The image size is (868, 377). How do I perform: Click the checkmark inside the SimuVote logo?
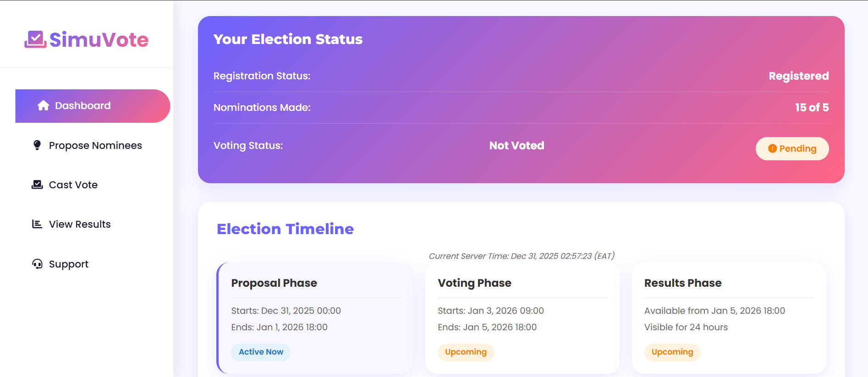click(x=36, y=37)
